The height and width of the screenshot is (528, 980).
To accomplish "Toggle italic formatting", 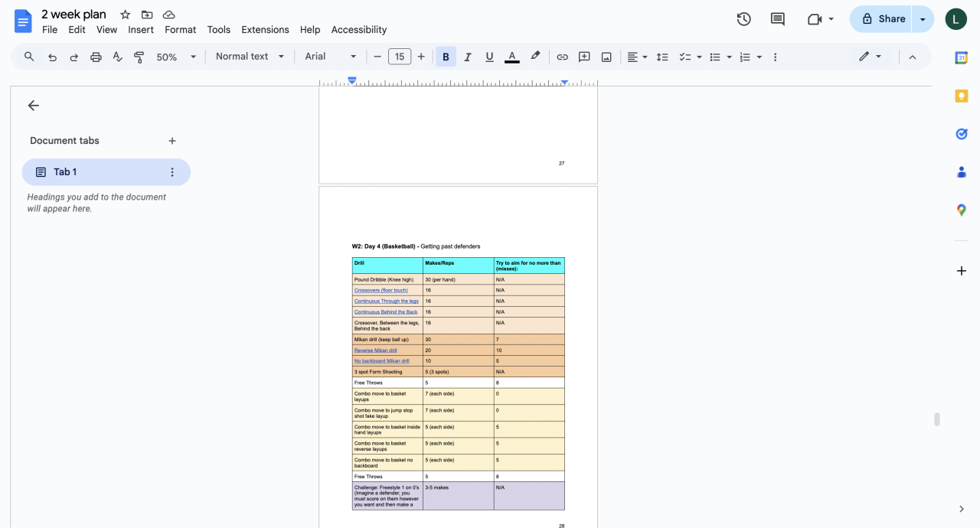I will coord(468,57).
